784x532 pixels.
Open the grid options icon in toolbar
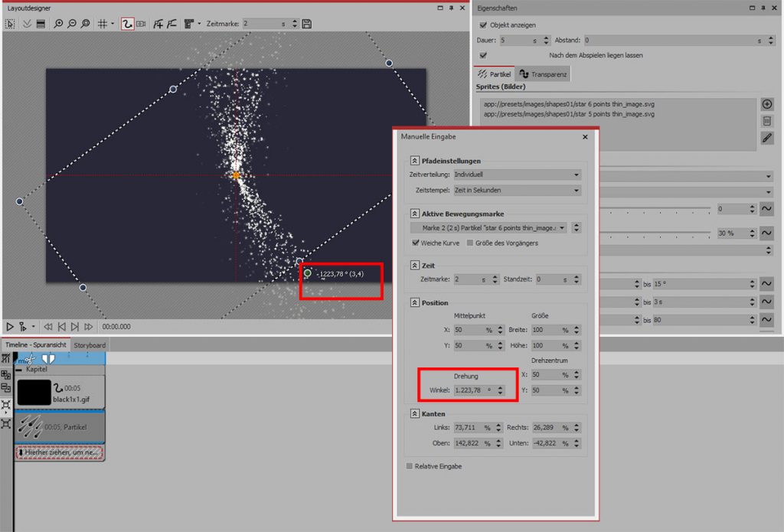click(x=103, y=24)
